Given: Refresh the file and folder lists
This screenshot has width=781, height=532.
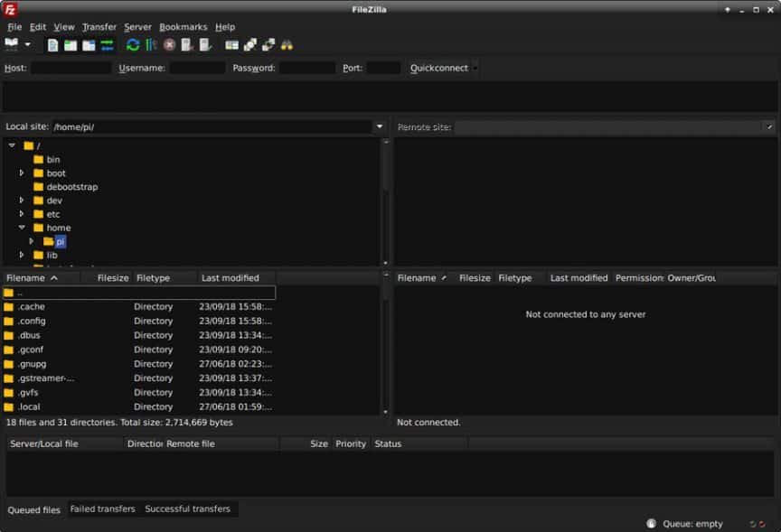Looking at the screenshot, I should [x=132, y=44].
